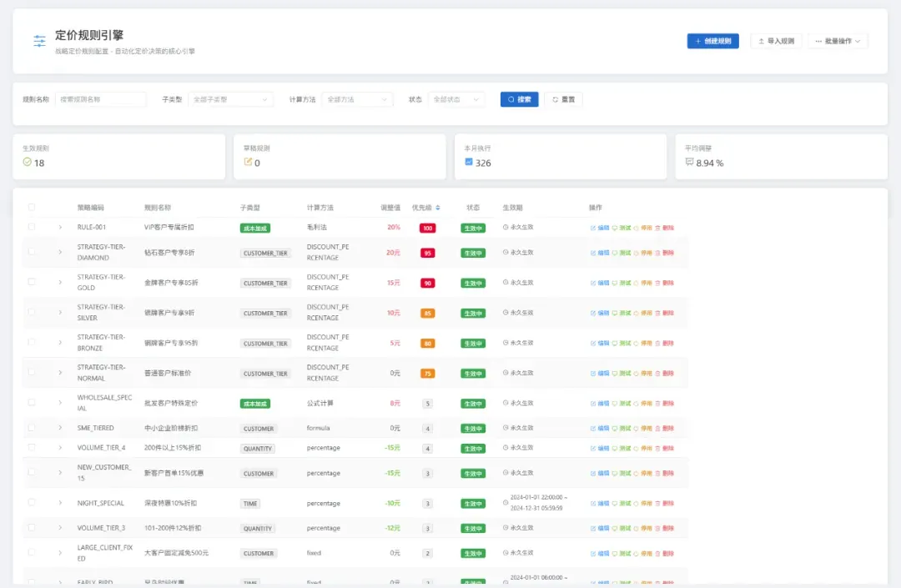
Task: Click the clock icon in NIGHT_SPECIAL 生效期 cell
Action: pyautogui.click(x=506, y=502)
